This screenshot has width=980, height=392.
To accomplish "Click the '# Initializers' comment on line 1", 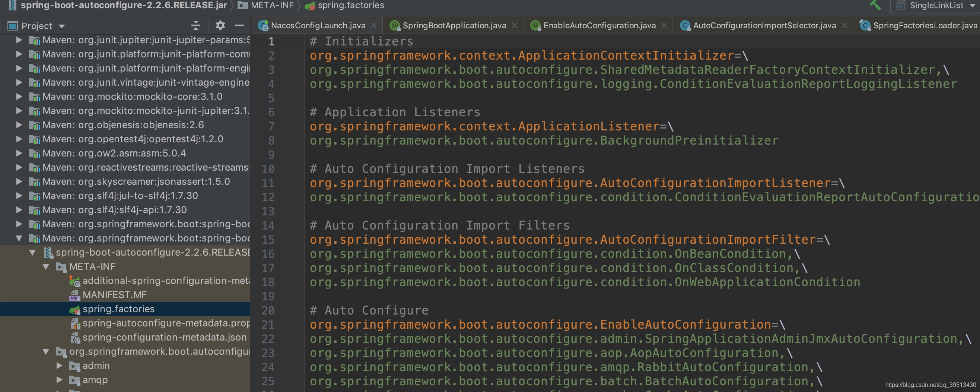I will click(x=362, y=41).
